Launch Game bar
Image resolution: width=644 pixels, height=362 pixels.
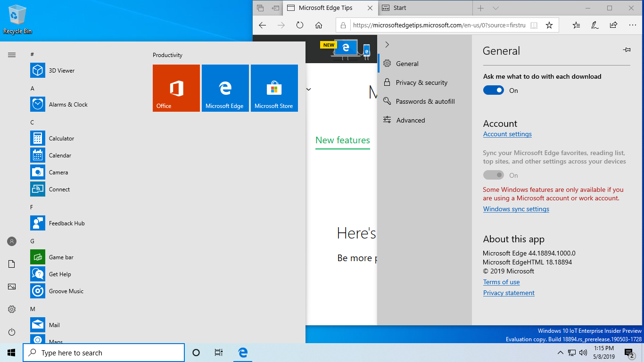click(x=38, y=257)
